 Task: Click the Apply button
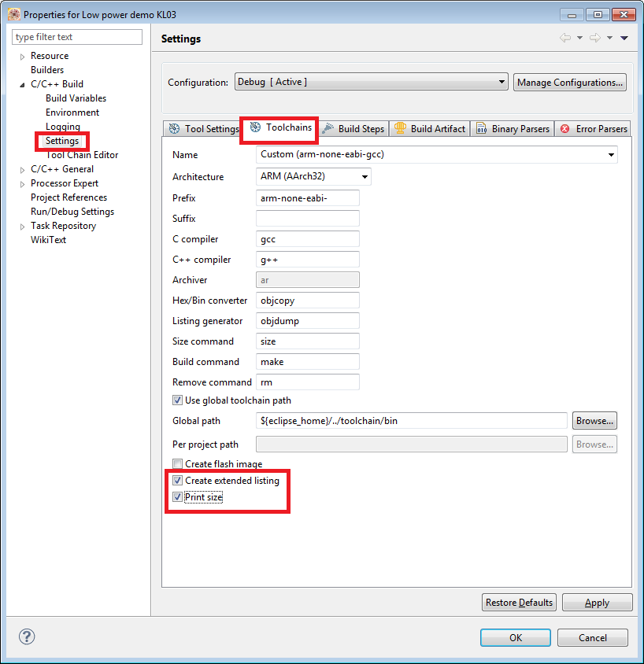coord(597,602)
